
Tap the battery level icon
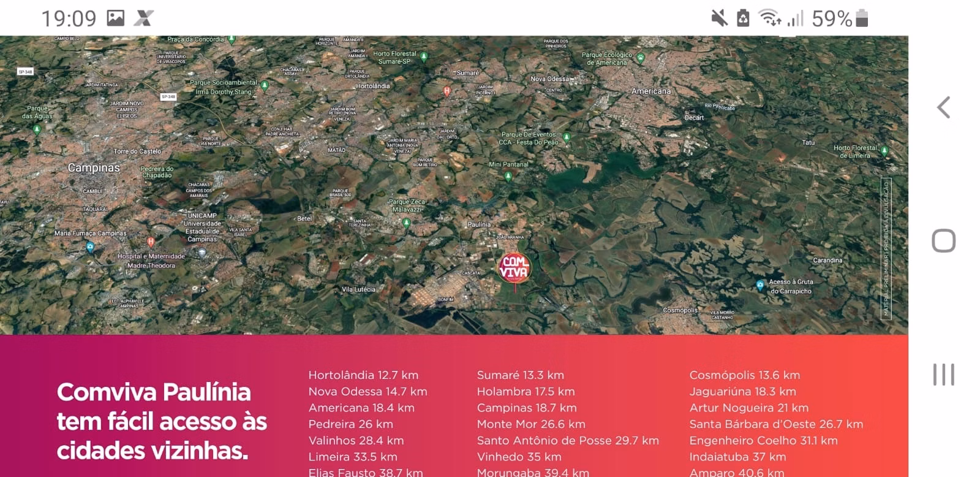[x=862, y=18]
